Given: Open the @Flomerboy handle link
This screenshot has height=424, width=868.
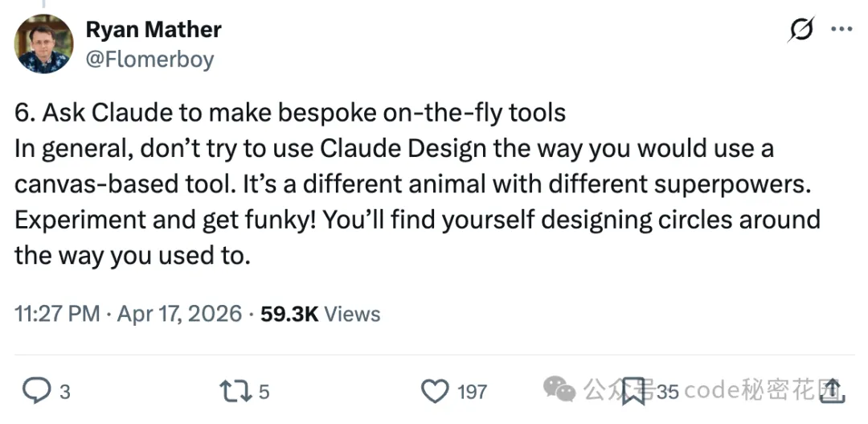Looking at the screenshot, I should [x=149, y=59].
